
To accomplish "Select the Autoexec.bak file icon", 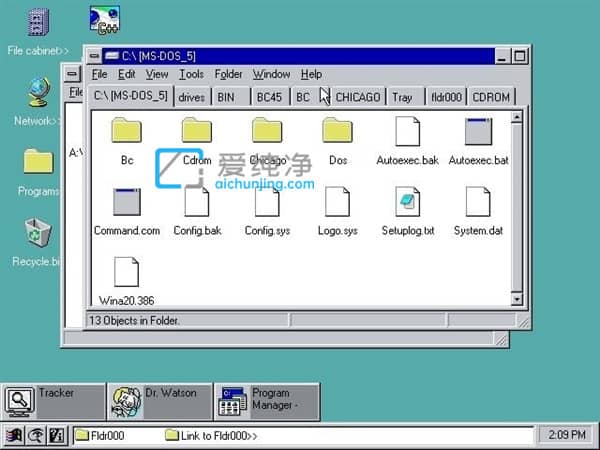I will coord(408,131).
